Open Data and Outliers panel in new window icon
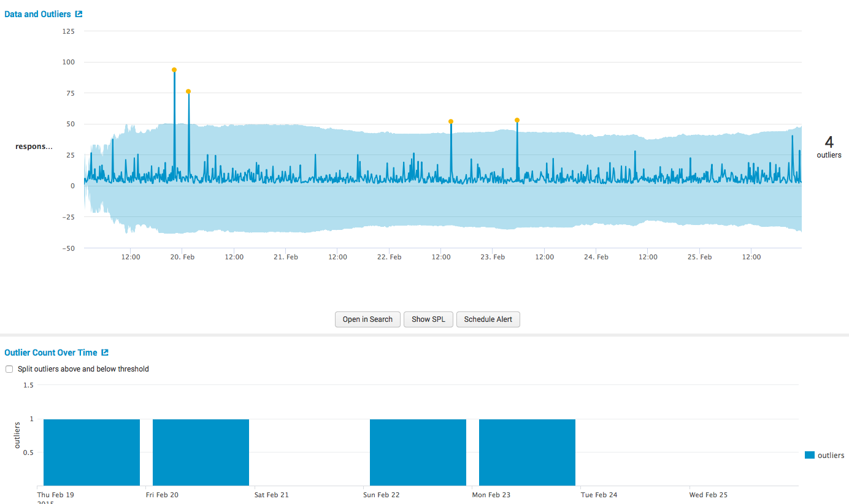This screenshot has height=504, width=849. point(79,14)
